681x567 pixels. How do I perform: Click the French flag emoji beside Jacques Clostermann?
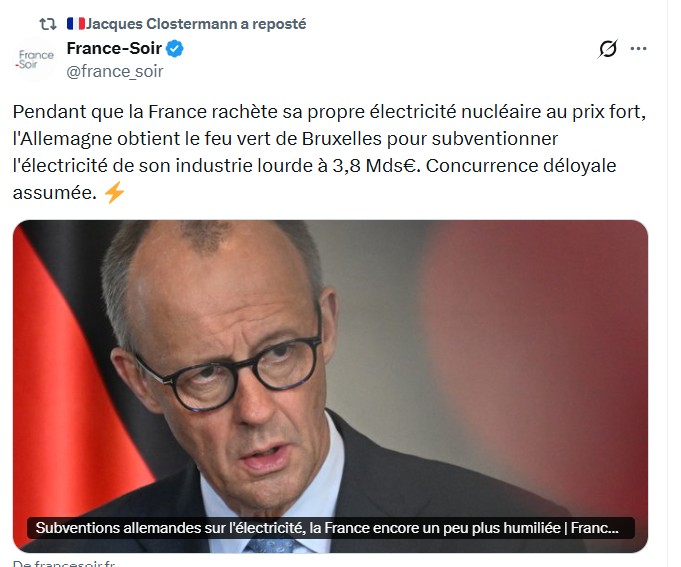pyautogui.click(x=76, y=23)
